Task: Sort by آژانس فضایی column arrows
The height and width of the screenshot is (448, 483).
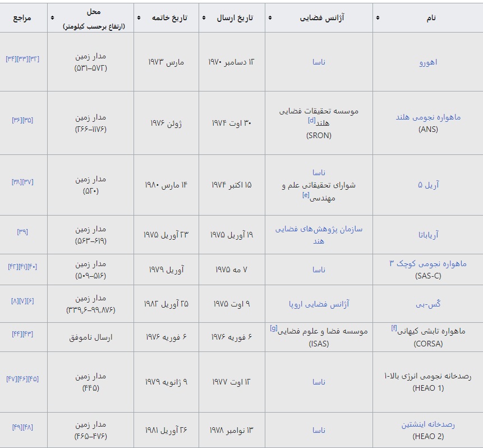Action: [270, 18]
